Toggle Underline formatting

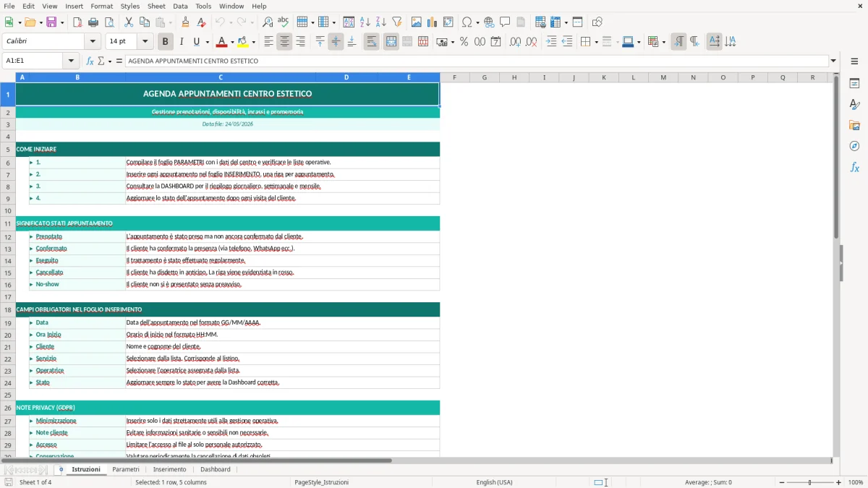197,42
